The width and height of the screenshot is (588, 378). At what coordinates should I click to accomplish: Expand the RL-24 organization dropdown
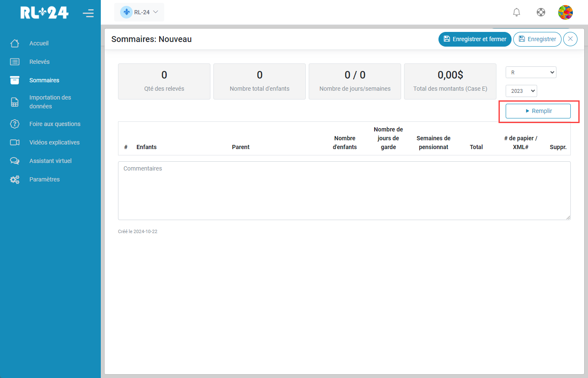(x=139, y=12)
